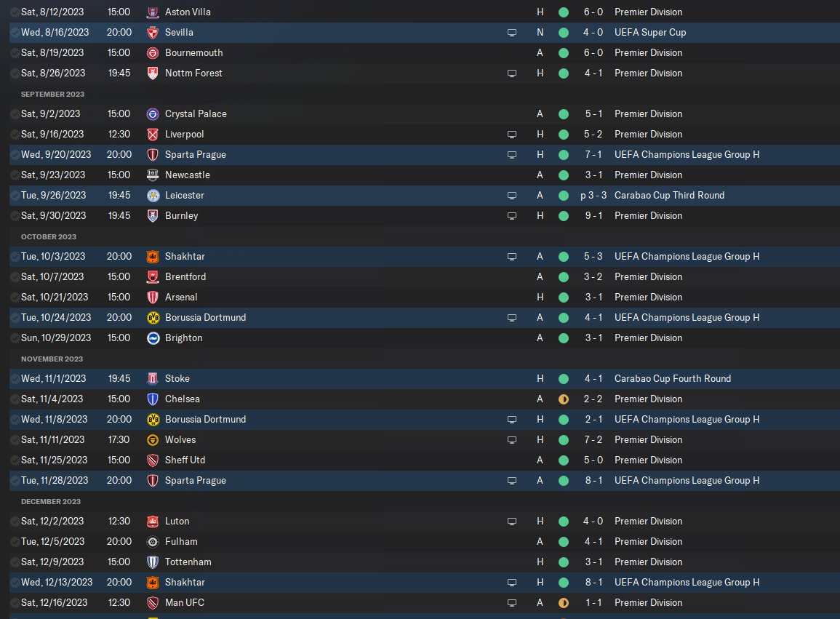Click the orange draw indicator for Chelsea match

[x=563, y=399]
